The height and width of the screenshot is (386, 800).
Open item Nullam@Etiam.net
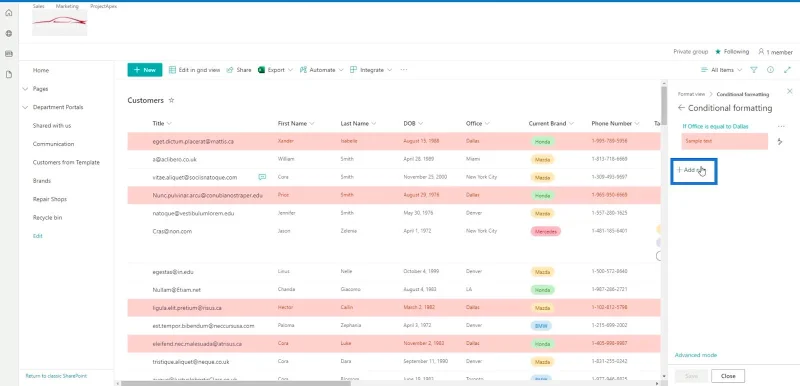click(x=177, y=290)
